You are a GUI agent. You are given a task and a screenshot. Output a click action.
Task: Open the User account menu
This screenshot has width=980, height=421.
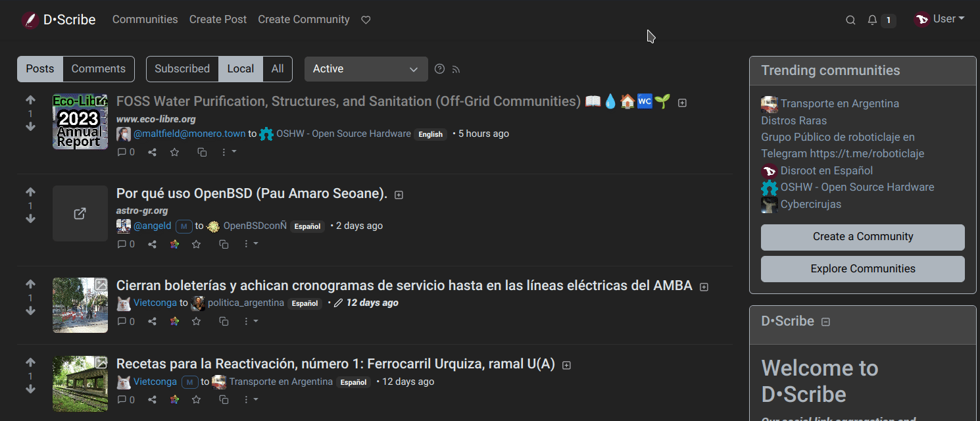(x=941, y=20)
